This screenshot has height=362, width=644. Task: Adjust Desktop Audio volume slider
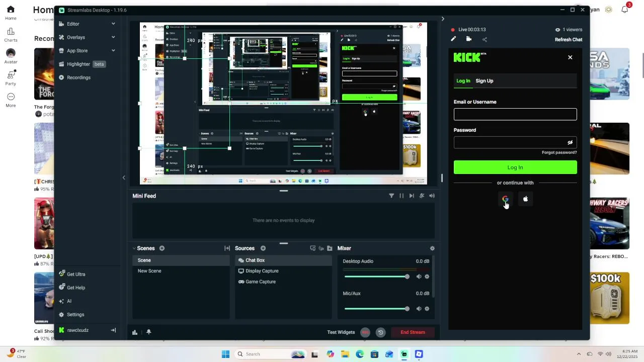pyautogui.click(x=376, y=277)
